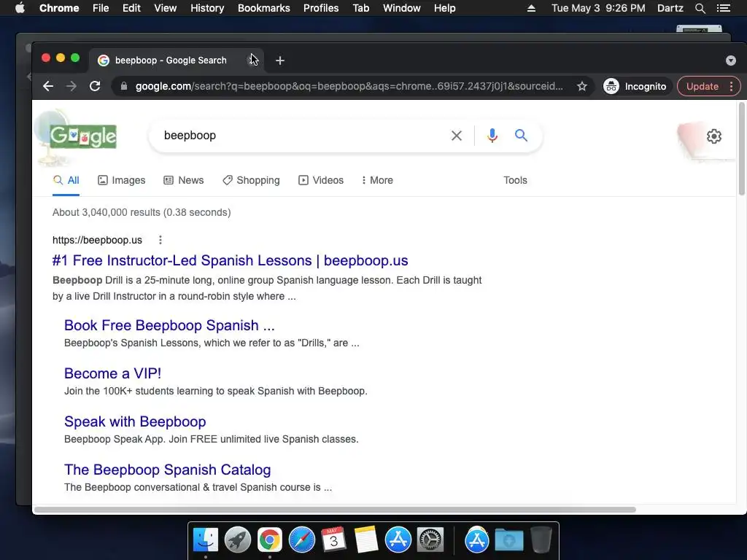Switch to the Videos tab
Screen dimensions: 747x560
click(x=321, y=181)
